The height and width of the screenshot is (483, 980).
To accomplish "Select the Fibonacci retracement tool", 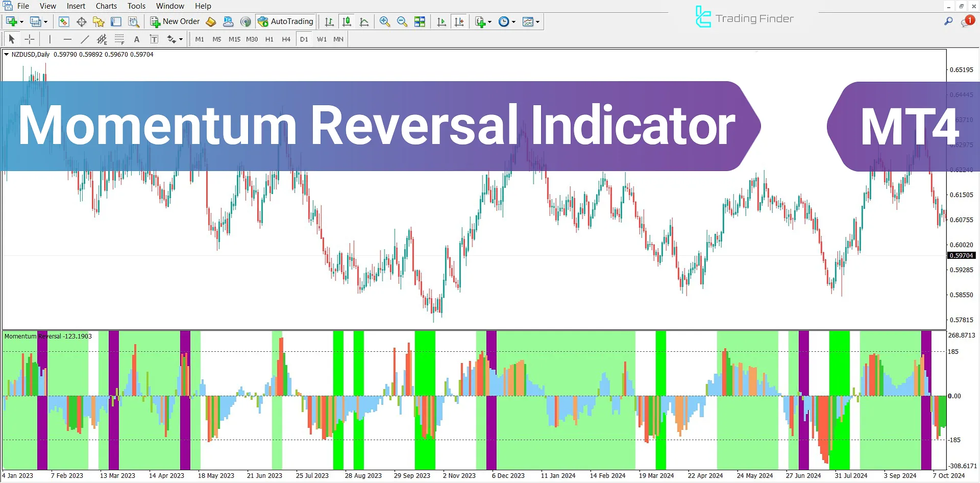I will (119, 39).
